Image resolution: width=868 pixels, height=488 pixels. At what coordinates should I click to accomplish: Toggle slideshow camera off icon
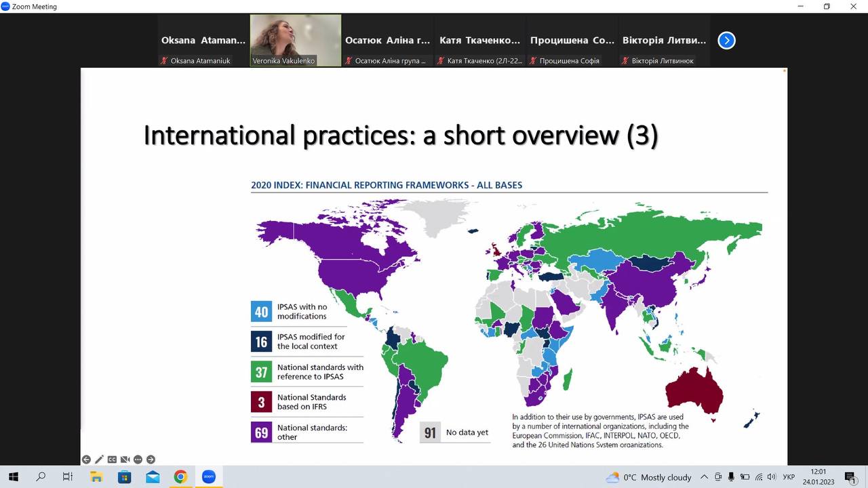point(125,460)
